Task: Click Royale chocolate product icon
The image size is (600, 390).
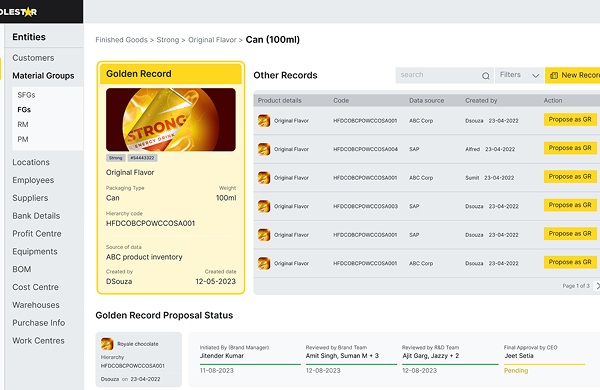Action: pyautogui.click(x=107, y=344)
